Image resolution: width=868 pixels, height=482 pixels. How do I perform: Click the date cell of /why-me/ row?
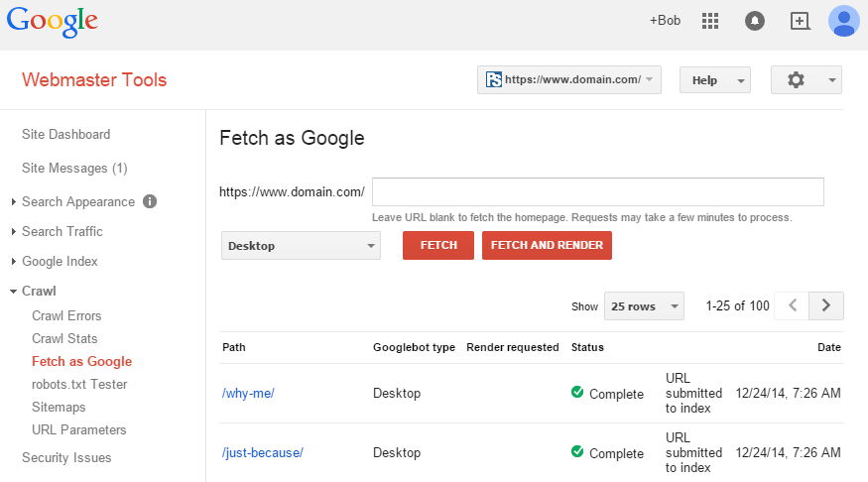pos(789,394)
